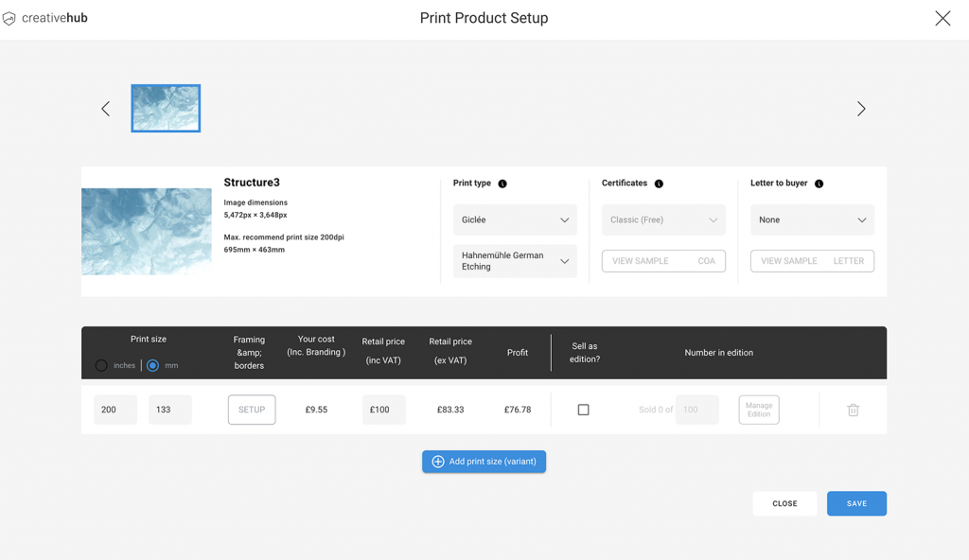Click View Sample COA button
The width and height of the screenshot is (969, 560).
click(663, 261)
